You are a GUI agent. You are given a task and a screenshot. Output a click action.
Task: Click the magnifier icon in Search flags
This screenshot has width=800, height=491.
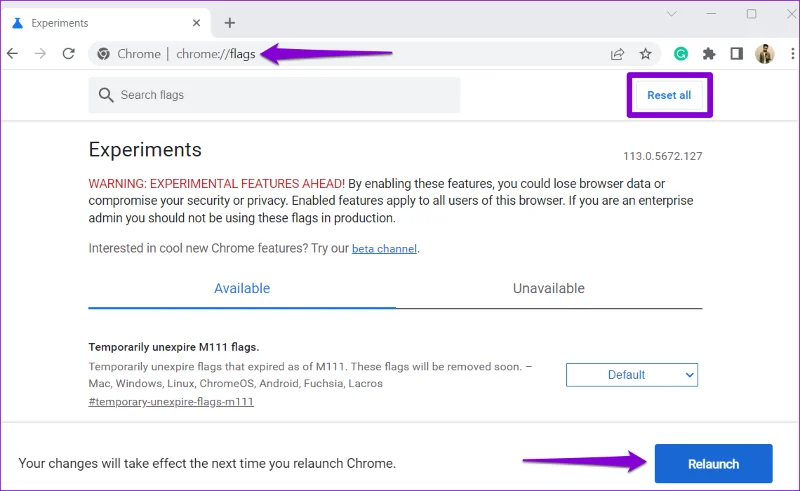pyautogui.click(x=106, y=95)
